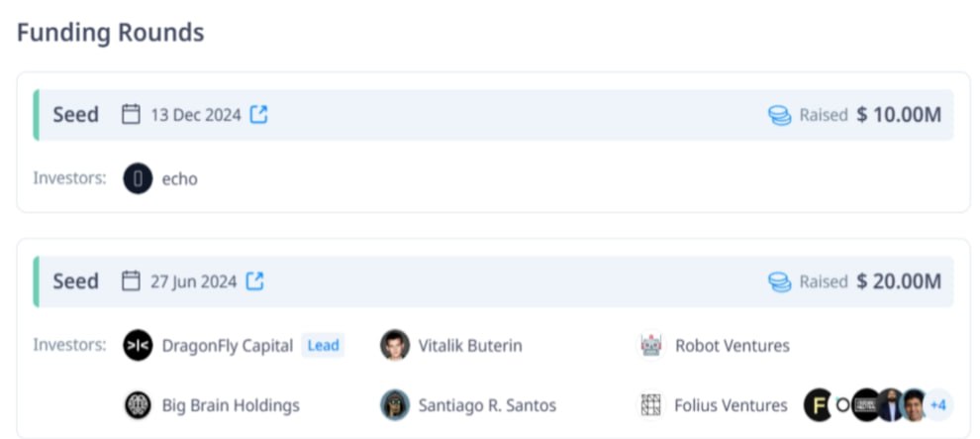
Task: Open external link for 27 Jun 2024 round
Action: (x=254, y=280)
